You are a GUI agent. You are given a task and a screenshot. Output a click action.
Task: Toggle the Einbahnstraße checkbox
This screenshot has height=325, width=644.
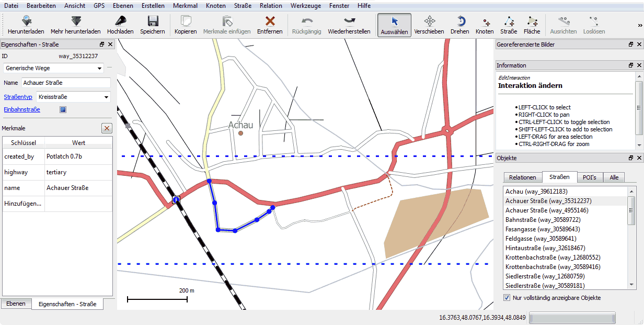pos(63,110)
